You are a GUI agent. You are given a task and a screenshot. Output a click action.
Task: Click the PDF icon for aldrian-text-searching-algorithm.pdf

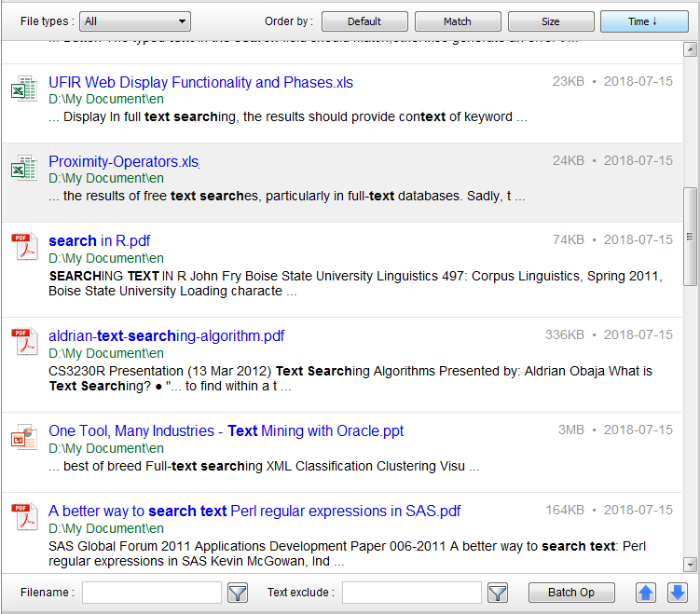(23, 344)
